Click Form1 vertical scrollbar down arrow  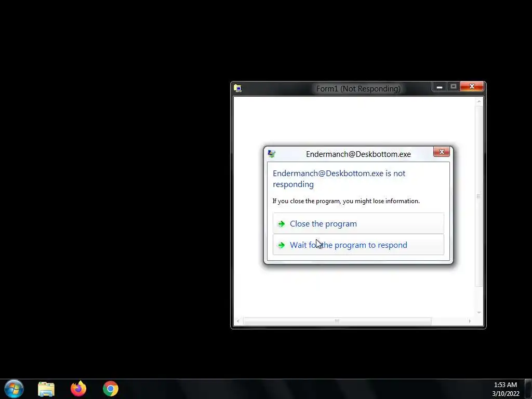[479, 312]
